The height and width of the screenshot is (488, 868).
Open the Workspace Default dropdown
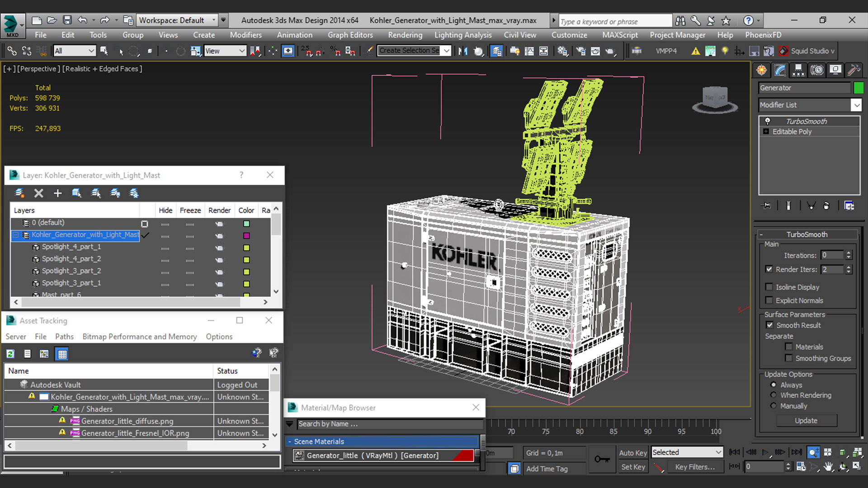[177, 20]
